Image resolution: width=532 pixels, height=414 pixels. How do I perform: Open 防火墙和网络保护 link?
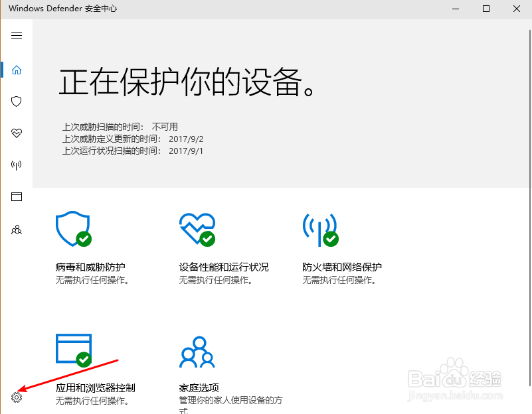[x=342, y=267]
